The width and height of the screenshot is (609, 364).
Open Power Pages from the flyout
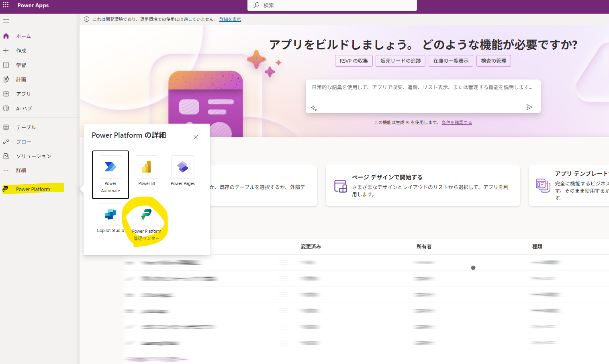pos(183,171)
